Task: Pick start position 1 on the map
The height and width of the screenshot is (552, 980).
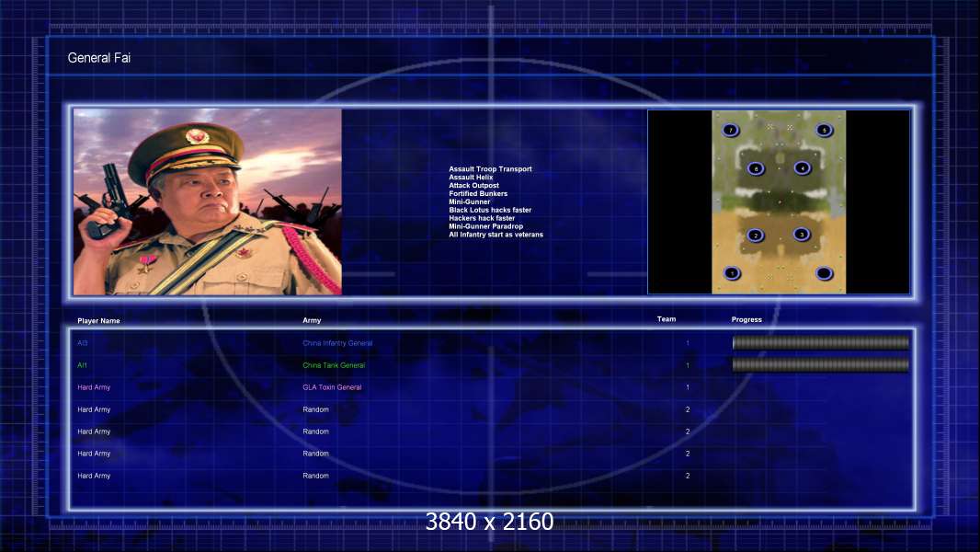Action: click(732, 273)
